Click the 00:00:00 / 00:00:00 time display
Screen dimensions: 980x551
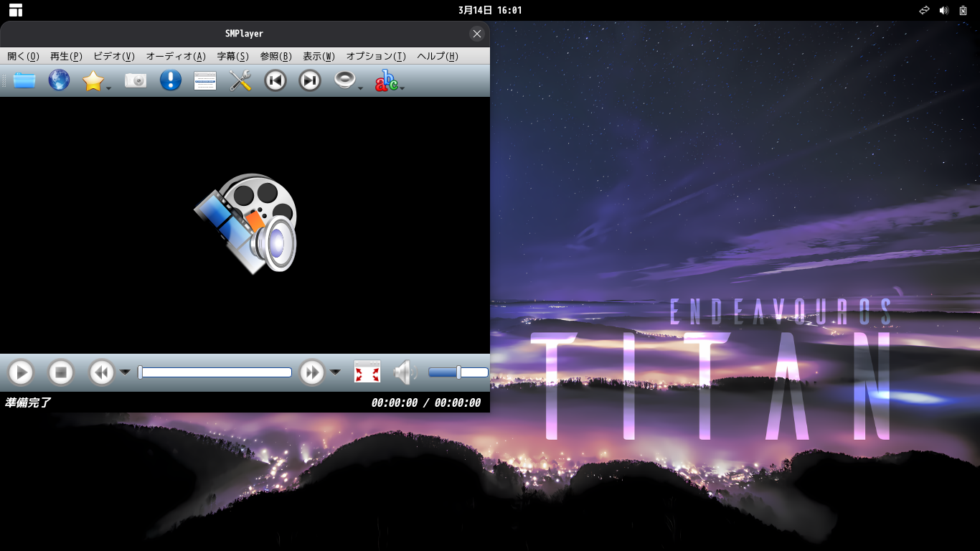[x=426, y=403]
